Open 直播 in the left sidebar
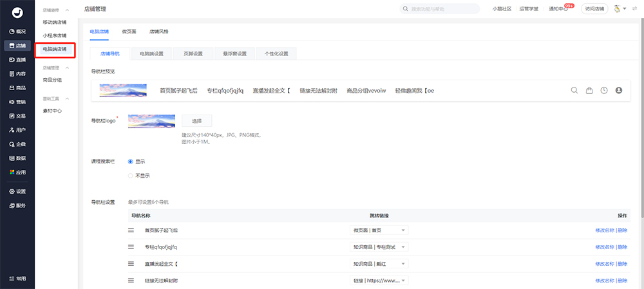The width and height of the screenshot is (644, 289). pyautogui.click(x=17, y=59)
